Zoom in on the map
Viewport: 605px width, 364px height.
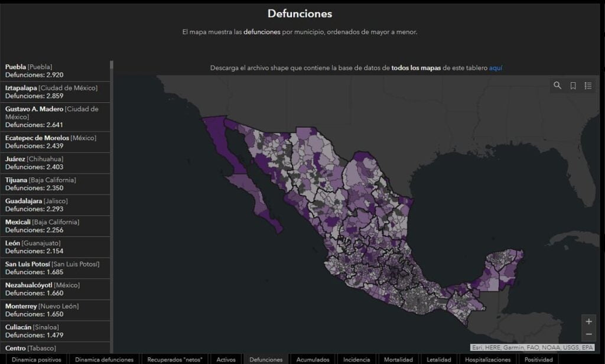click(x=588, y=322)
